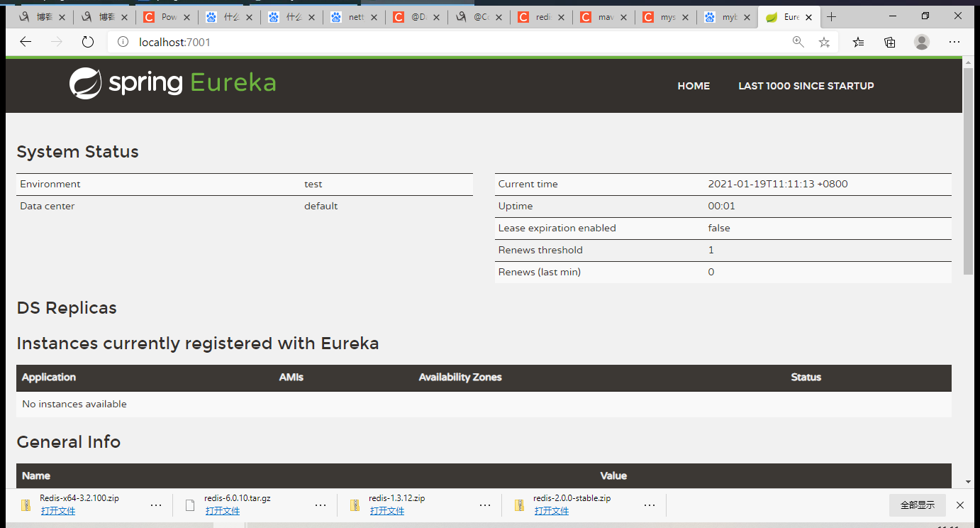The width and height of the screenshot is (980, 528).
Task: Click the 'AMIs' column header
Action: point(291,378)
